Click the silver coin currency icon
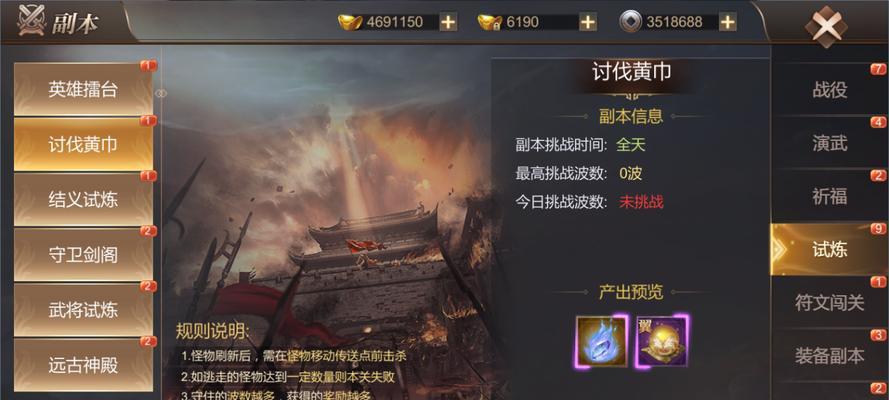Viewport: 889px width, 400px height. [x=631, y=22]
